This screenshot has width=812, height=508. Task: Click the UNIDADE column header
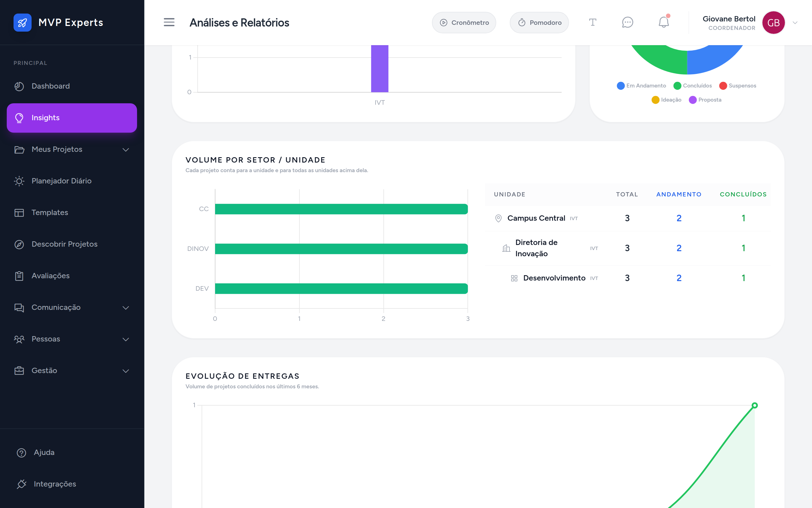pos(510,194)
